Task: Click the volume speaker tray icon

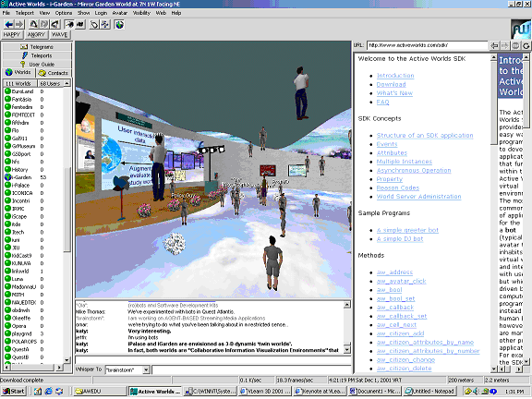Action: click(x=476, y=392)
